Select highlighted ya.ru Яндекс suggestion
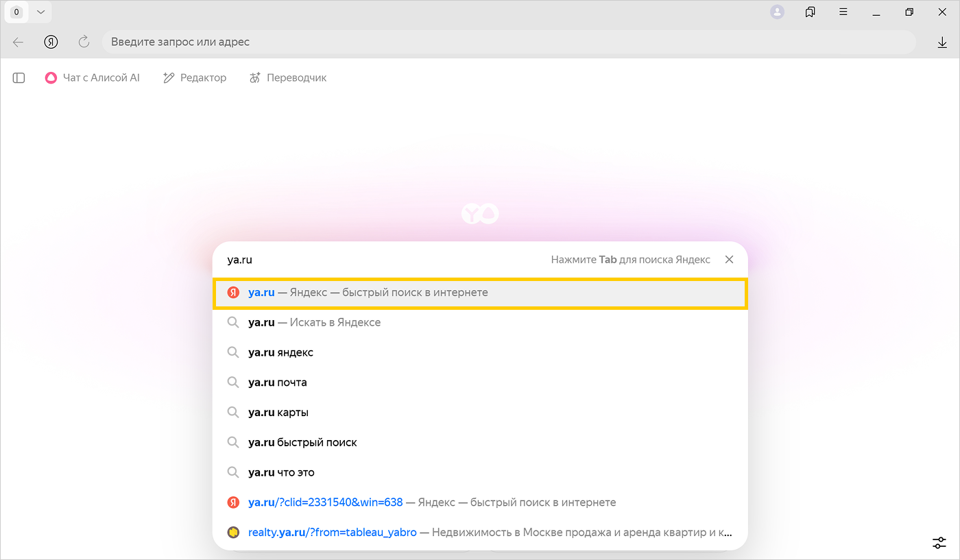Screen dimensions: 960x560 click(x=479, y=293)
